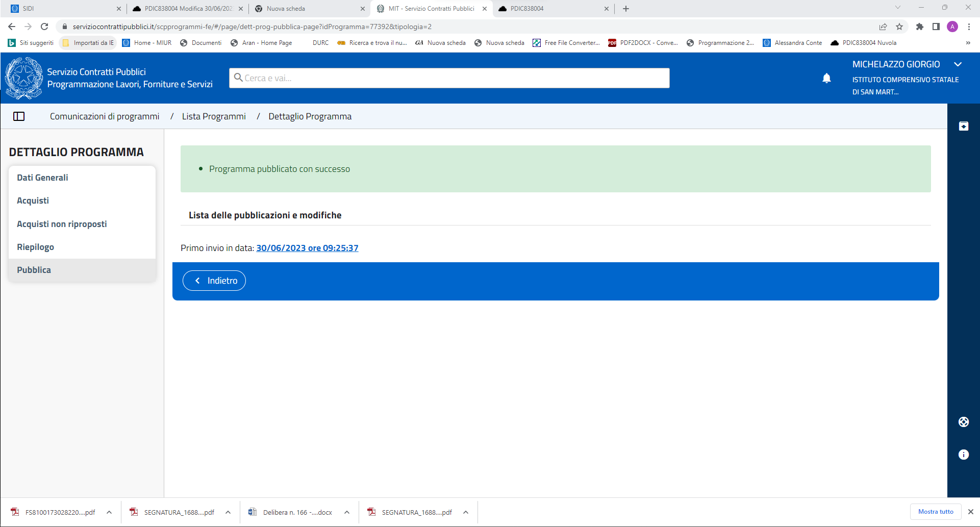Screen dimensions: 980x527
Task: Expand MICHELAZZO GIORGIO user menu
Action: tap(958, 64)
